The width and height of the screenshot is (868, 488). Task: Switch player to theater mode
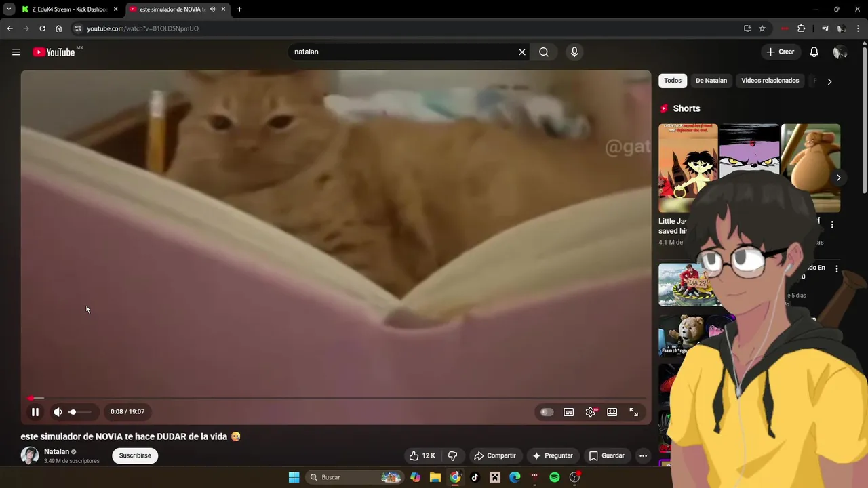612,412
